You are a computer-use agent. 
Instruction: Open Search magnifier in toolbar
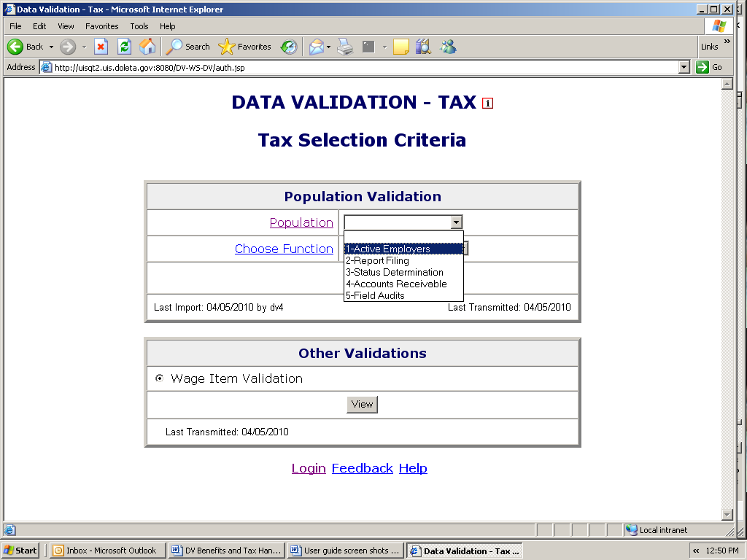coord(174,47)
